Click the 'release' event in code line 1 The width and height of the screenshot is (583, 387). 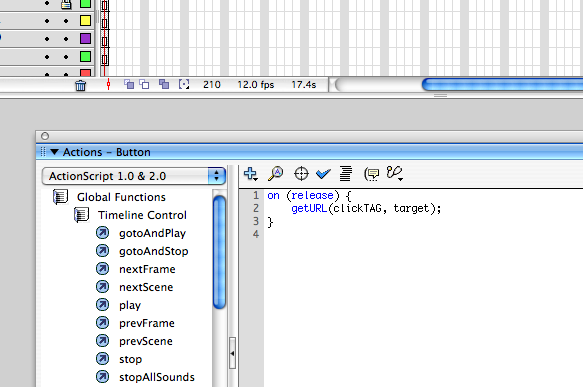[312, 195]
